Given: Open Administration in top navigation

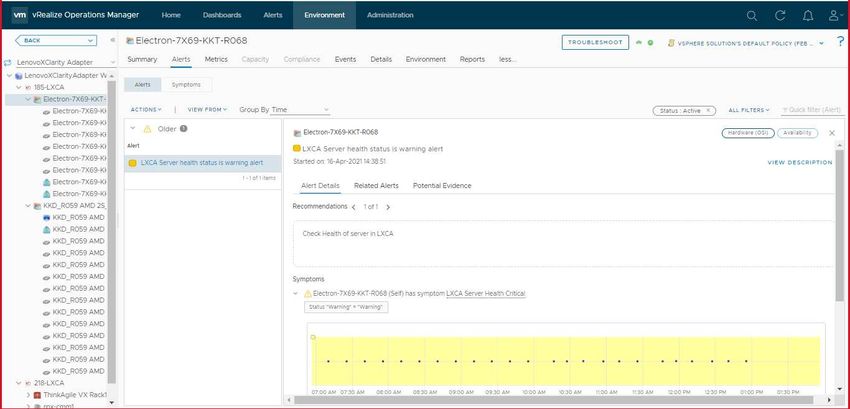Looking at the screenshot, I should coord(390,15).
